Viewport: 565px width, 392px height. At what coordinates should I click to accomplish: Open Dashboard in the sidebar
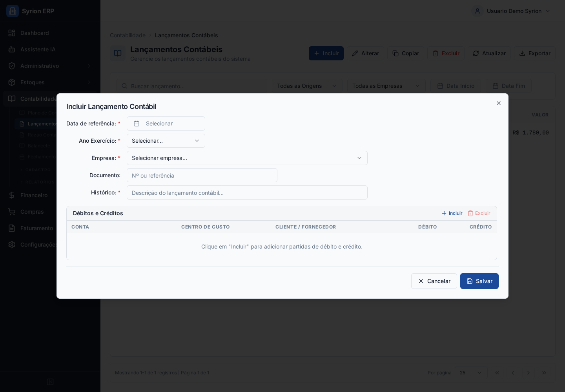pos(50,33)
